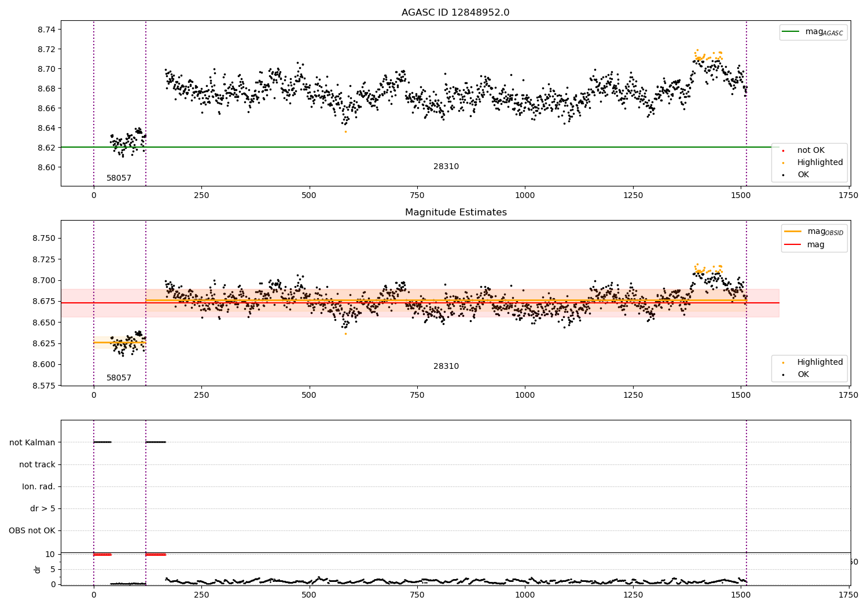Click the 8.575 y-tick in the Magnitude Estimates plot
This screenshot has width=868, height=608.
click(43, 386)
